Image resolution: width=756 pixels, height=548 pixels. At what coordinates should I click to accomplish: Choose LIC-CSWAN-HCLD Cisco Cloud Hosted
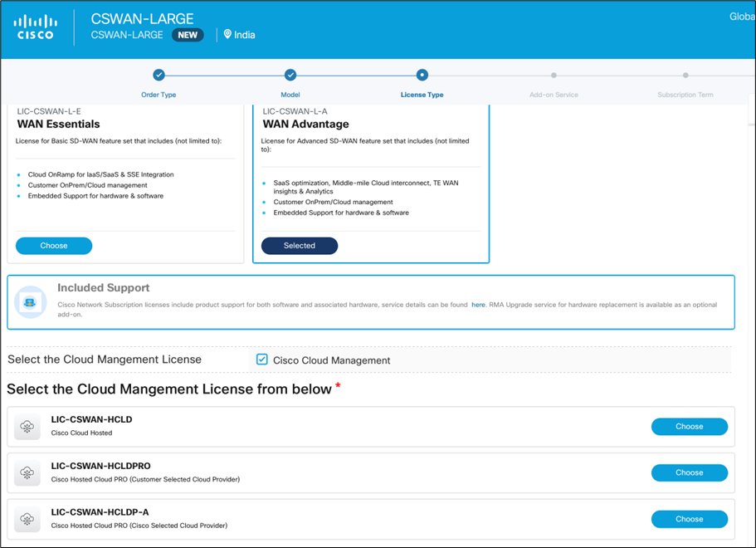pyautogui.click(x=690, y=427)
